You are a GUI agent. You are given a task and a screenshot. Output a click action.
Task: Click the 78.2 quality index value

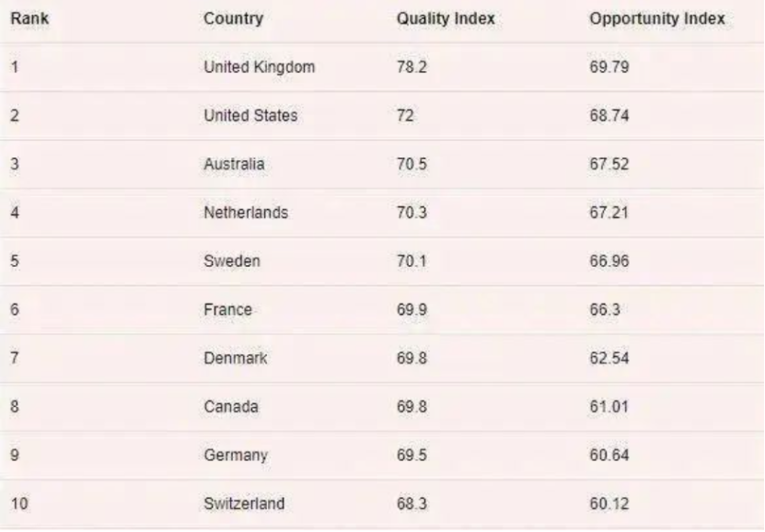pyautogui.click(x=411, y=67)
